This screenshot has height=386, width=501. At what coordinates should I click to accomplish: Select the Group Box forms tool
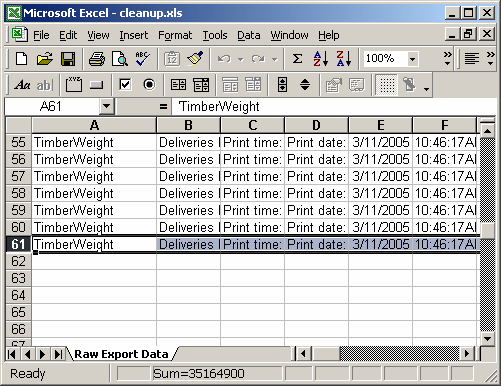(x=74, y=85)
